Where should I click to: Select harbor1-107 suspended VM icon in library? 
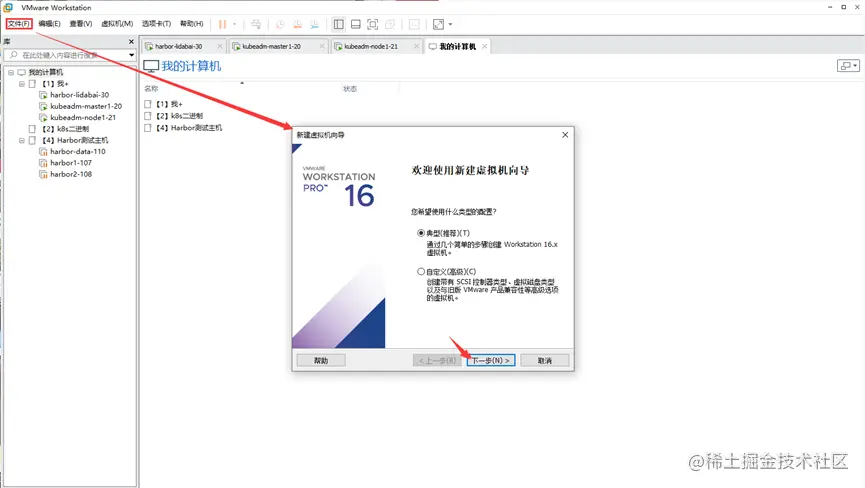(x=43, y=163)
